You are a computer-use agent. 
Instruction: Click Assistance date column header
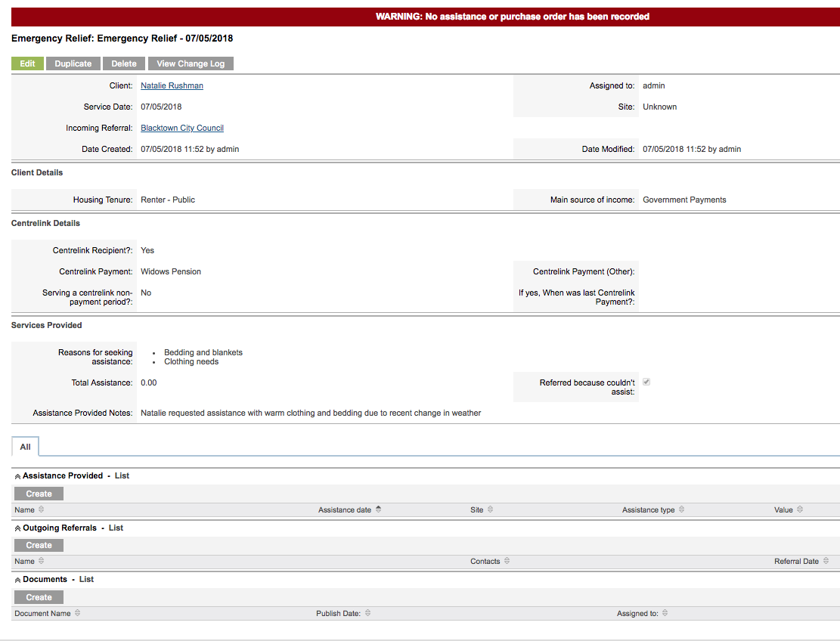click(x=345, y=509)
